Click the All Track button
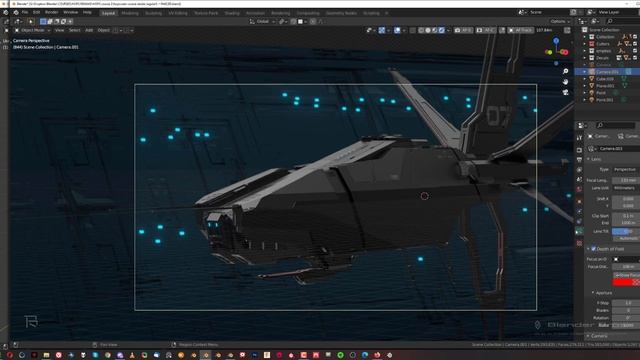The height and width of the screenshot is (360, 640). point(520,30)
